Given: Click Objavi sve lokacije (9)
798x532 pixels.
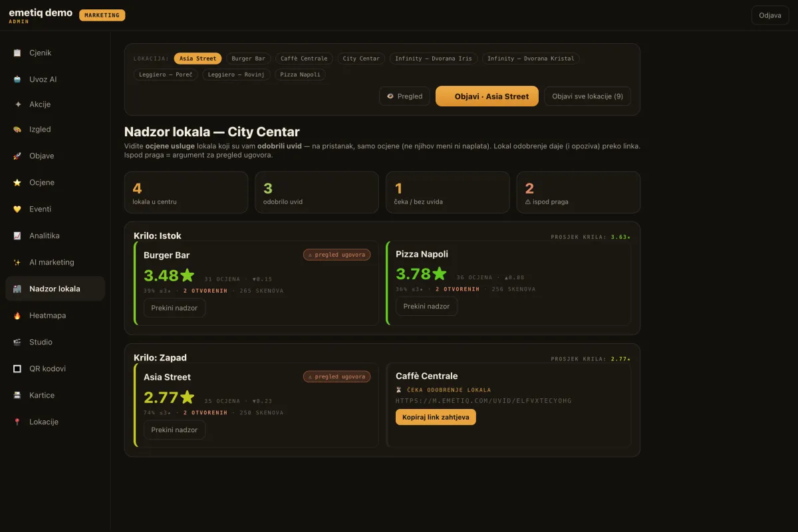Looking at the screenshot, I should point(587,96).
